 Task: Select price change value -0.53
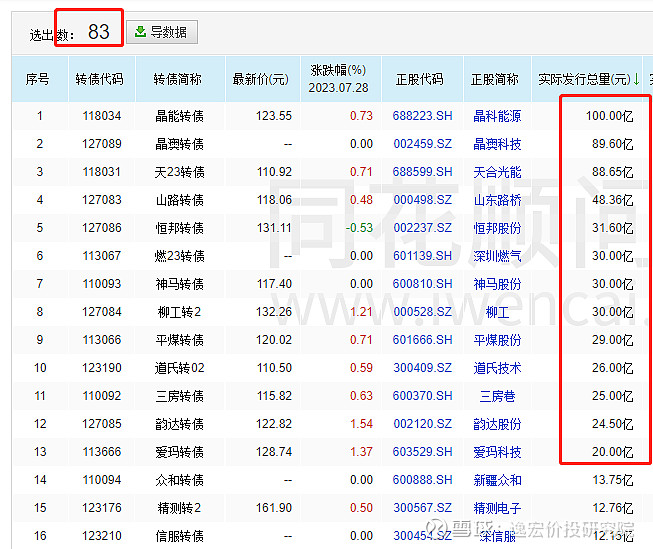click(x=359, y=228)
